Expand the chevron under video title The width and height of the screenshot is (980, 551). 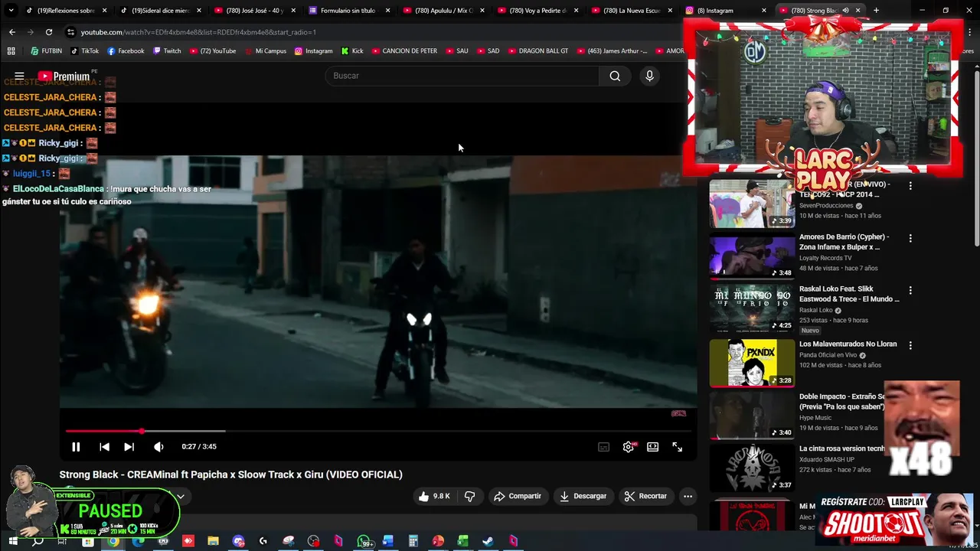(181, 496)
